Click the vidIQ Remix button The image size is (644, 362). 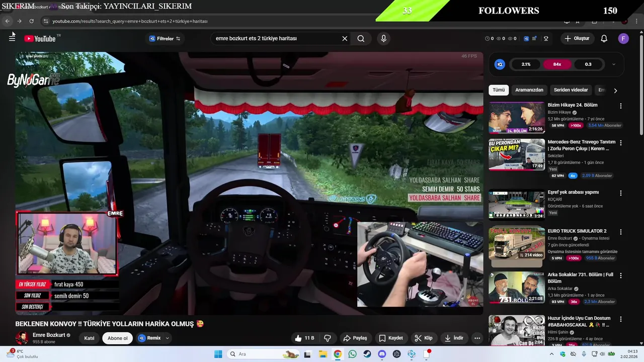[x=150, y=338]
